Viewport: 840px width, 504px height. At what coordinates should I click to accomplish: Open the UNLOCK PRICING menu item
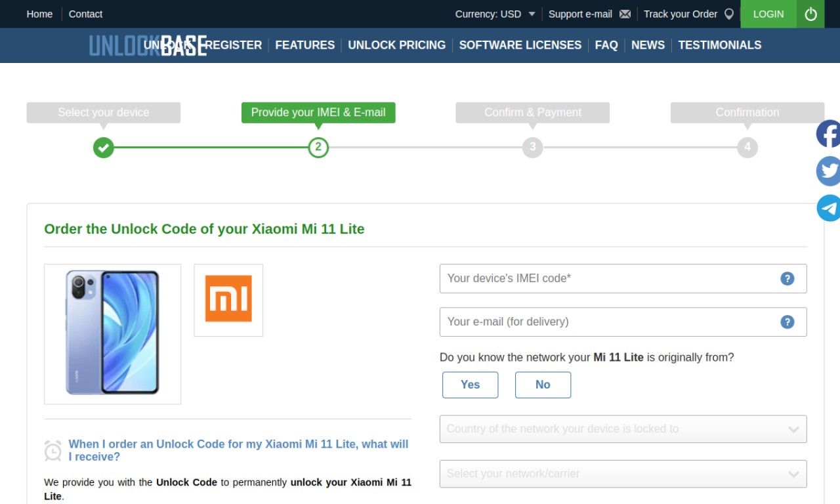point(396,45)
